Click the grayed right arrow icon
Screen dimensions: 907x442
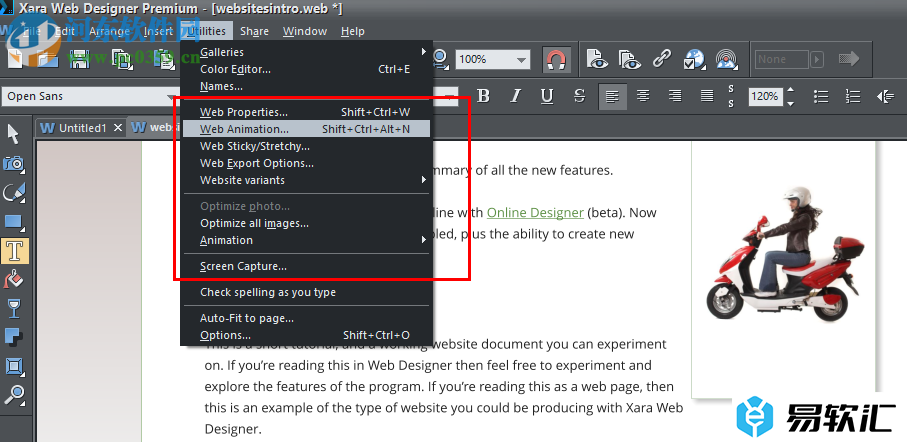coord(849,58)
